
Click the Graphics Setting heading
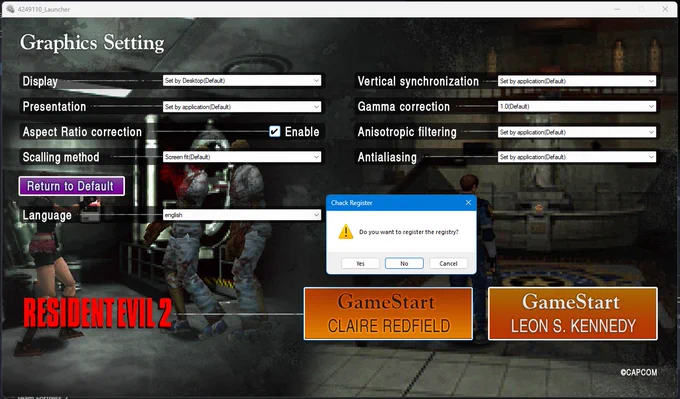click(x=92, y=43)
